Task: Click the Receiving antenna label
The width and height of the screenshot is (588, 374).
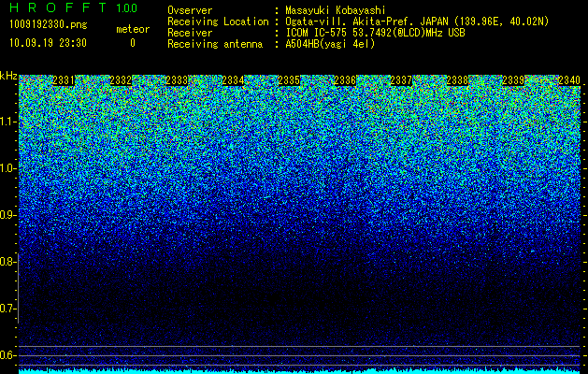Action: coord(215,44)
